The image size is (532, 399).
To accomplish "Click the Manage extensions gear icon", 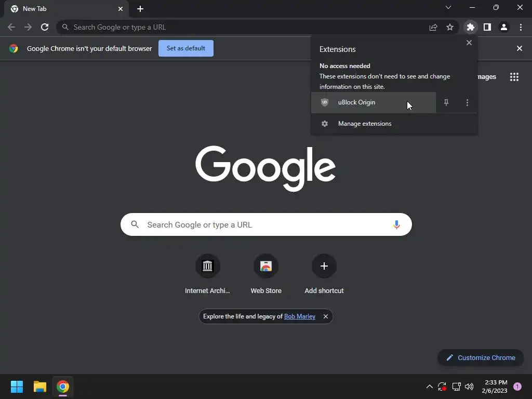I will (x=325, y=124).
